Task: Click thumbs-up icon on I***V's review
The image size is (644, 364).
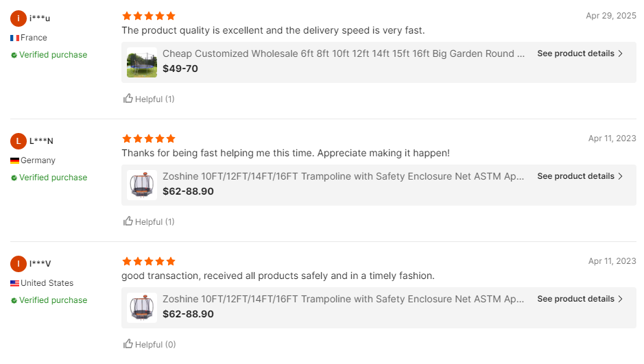Action: pyautogui.click(x=128, y=344)
